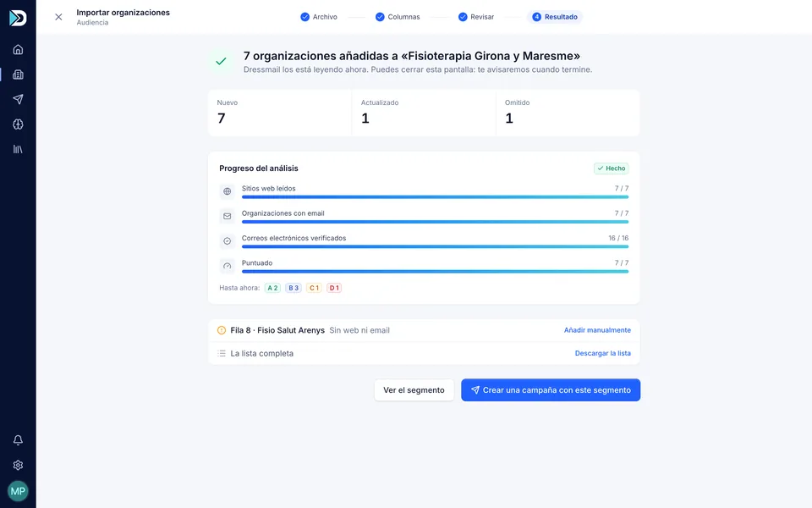Go to the Revisar step

476,17
